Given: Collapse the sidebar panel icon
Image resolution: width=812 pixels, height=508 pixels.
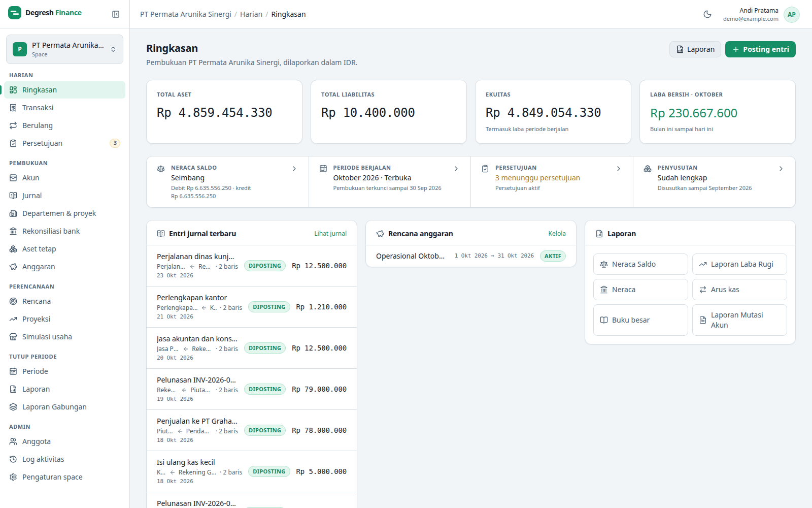Looking at the screenshot, I should click(x=116, y=14).
